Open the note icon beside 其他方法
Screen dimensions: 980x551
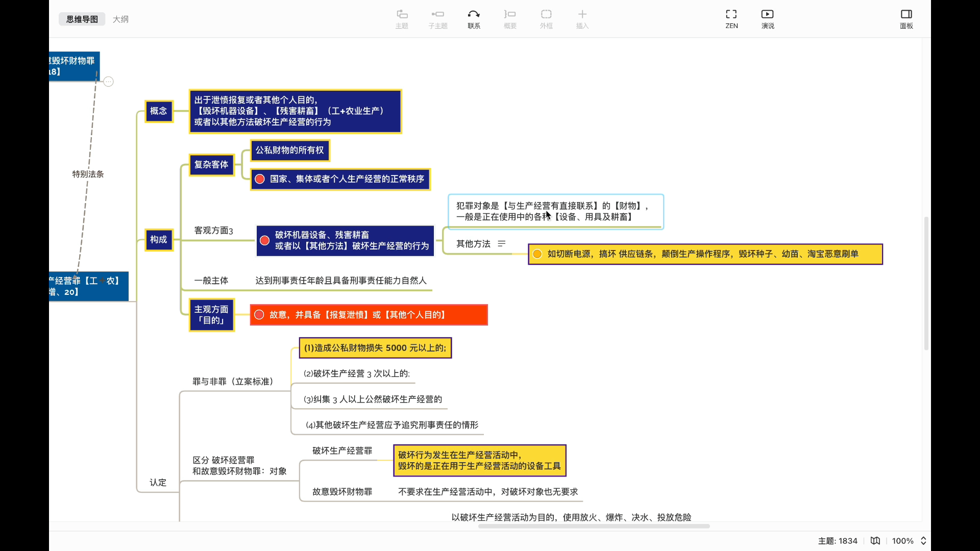502,244
